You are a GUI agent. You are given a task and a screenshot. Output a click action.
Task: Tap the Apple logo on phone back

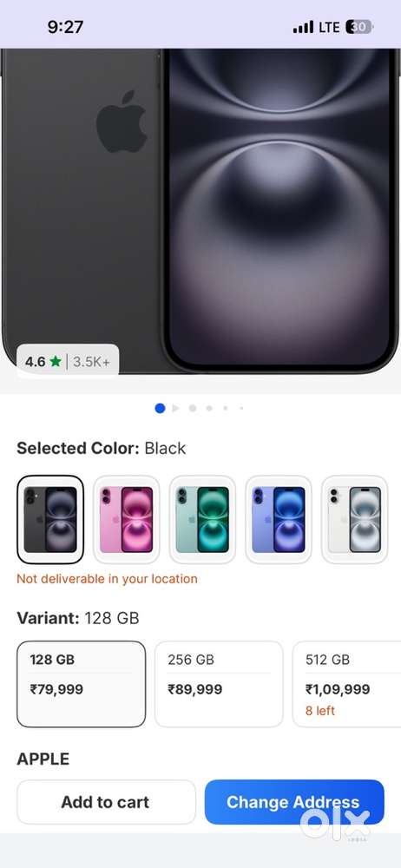pyautogui.click(x=122, y=122)
